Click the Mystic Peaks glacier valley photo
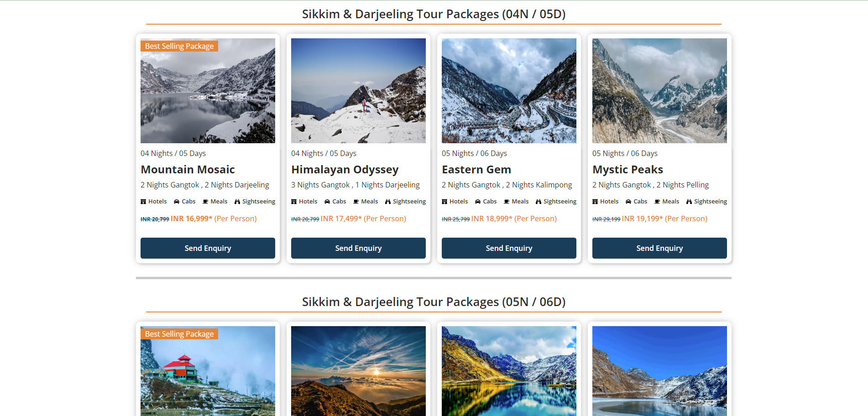This screenshot has width=868, height=416. pyautogui.click(x=659, y=91)
